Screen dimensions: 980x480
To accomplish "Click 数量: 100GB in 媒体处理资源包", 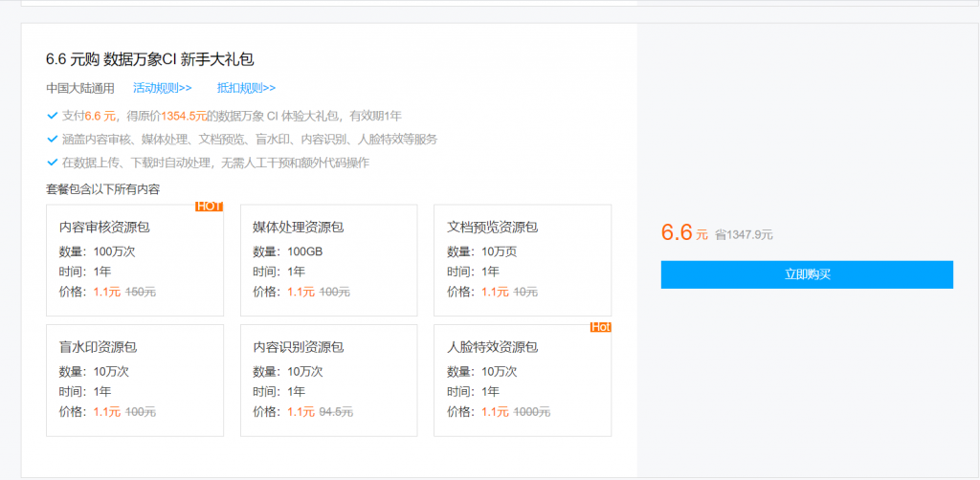I will pos(287,252).
